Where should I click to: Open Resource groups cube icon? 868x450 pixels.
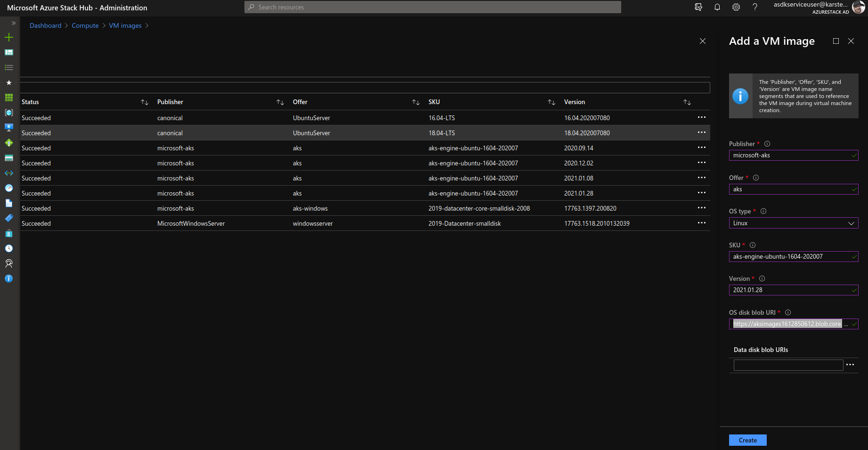point(8,113)
